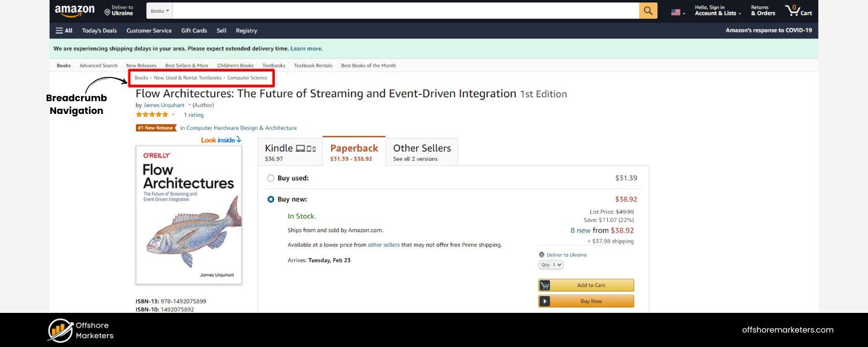Open the Books search category dropdown

click(160, 11)
